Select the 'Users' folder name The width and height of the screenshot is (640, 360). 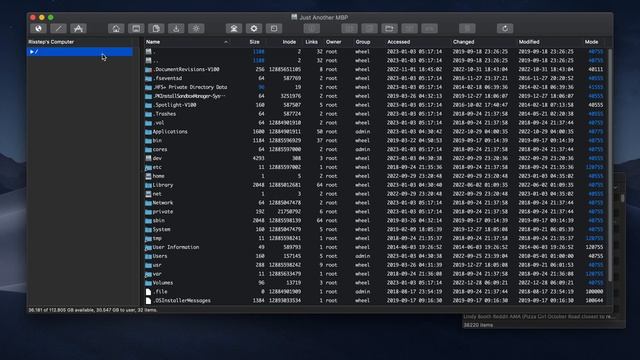click(160, 256)
